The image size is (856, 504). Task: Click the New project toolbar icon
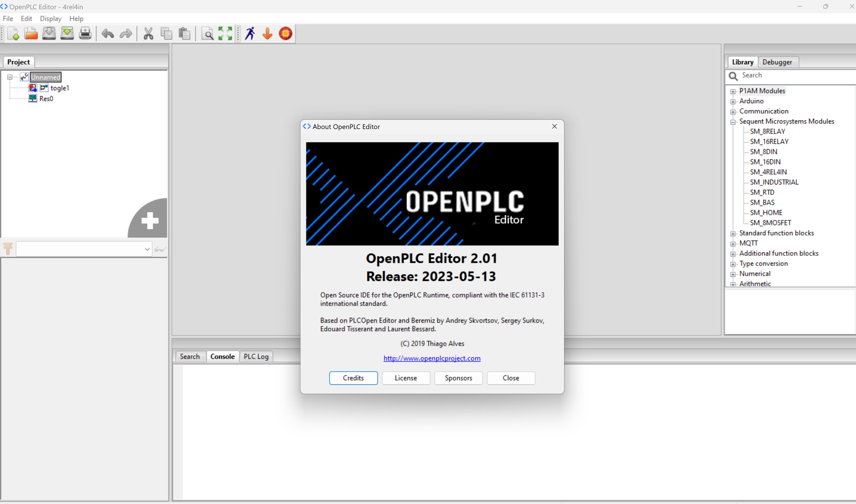click(x=13, y=33)
